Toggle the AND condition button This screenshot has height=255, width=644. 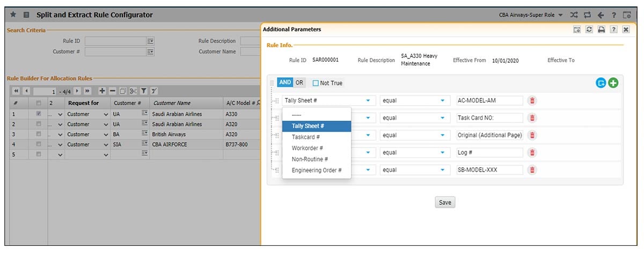(285, 83)
